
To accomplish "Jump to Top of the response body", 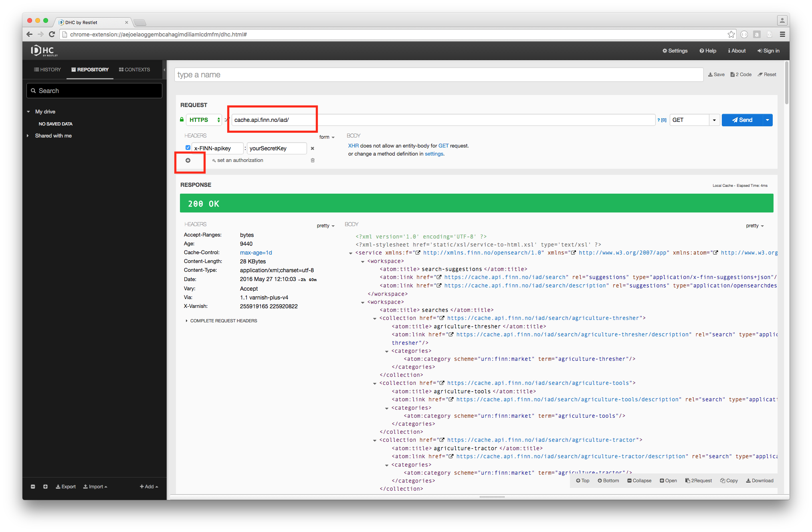I will (x=583, y=481).
